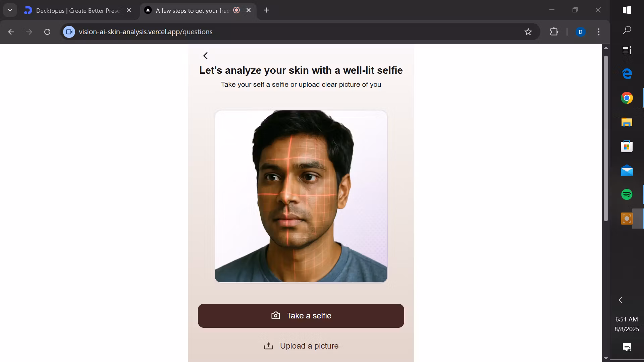Close the Decktopus tab
Viewport: 644px width, 362px height.
129,10
